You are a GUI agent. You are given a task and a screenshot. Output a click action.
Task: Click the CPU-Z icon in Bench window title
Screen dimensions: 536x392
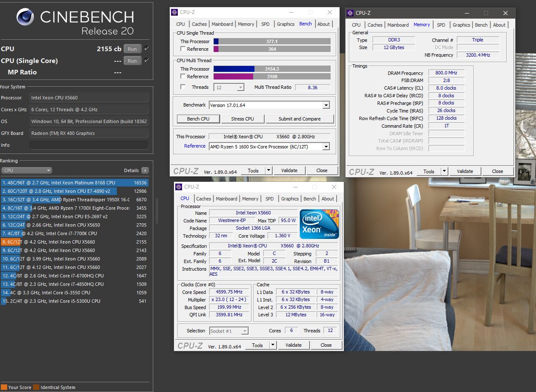point(175,12)
